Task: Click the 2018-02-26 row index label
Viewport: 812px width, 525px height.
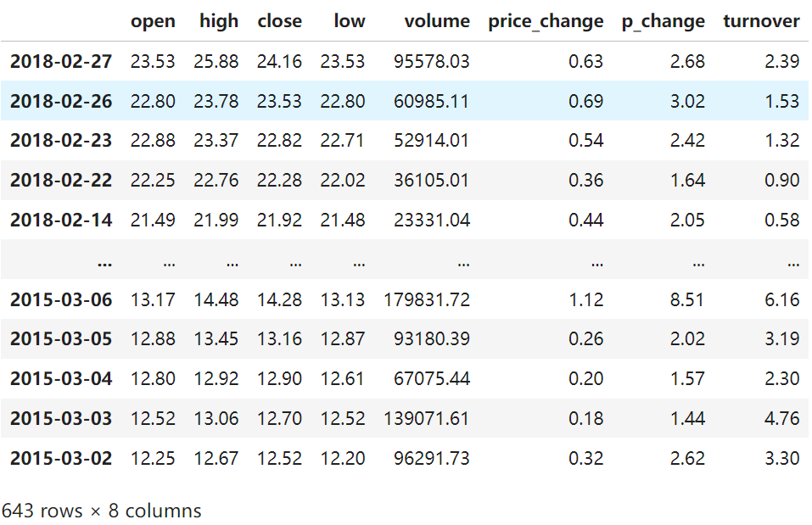Action: pos(61,101)
